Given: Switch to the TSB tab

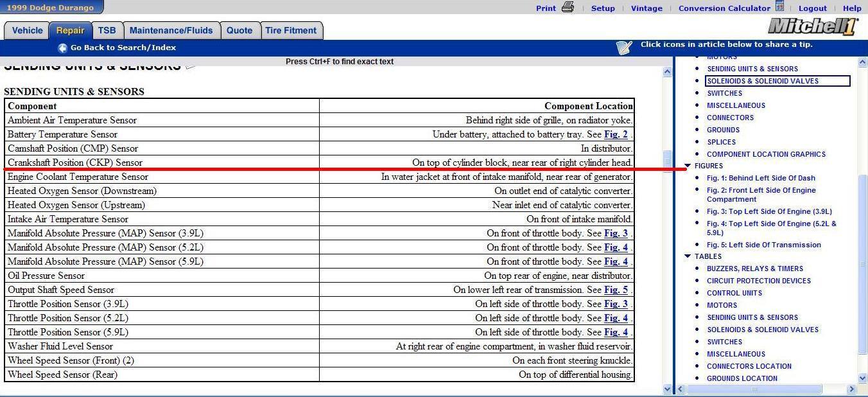Looking at the screenshot, I should pos(107,30).
